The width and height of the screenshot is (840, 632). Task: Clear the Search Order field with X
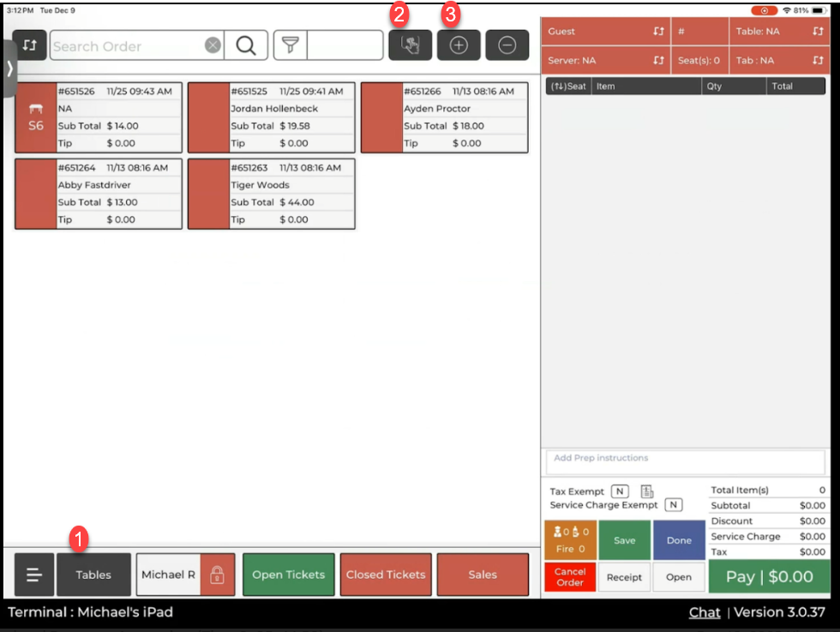(213, 45)
